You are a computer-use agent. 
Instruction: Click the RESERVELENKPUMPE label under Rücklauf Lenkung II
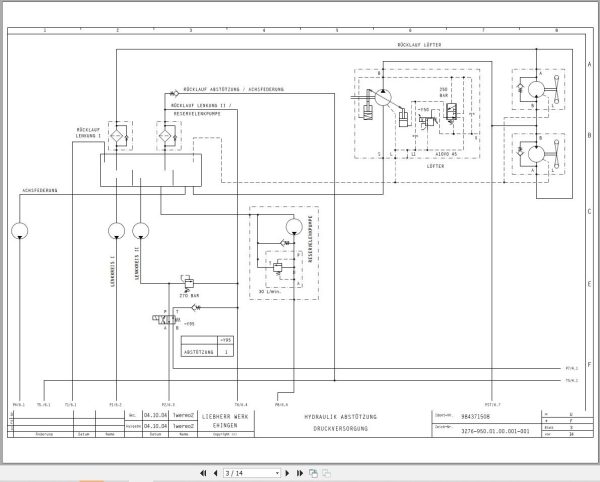197,114
